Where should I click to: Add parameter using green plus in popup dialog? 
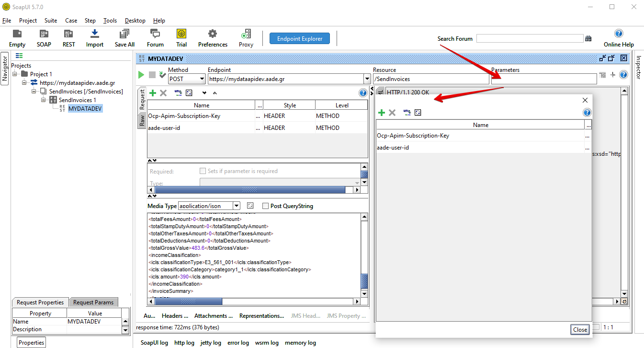pyautogui.click(x=382, y=113)
